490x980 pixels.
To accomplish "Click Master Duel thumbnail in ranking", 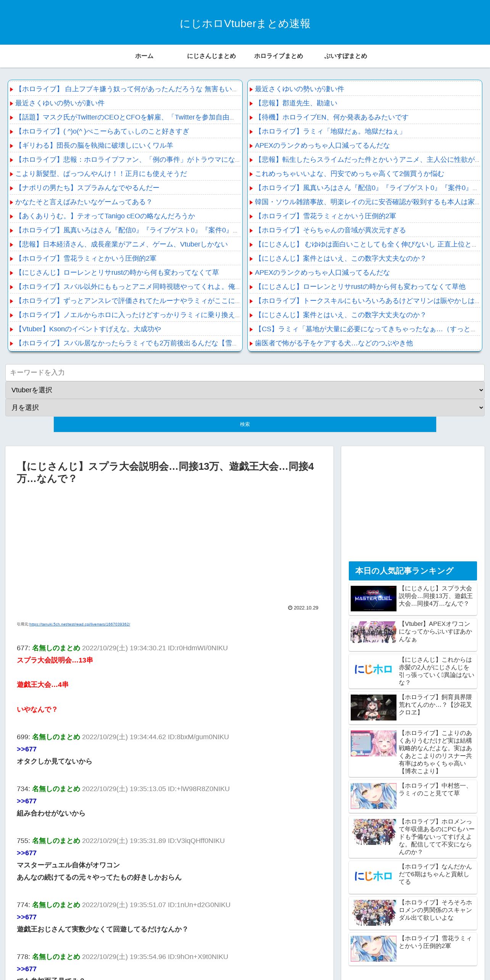I will [374, 598].
